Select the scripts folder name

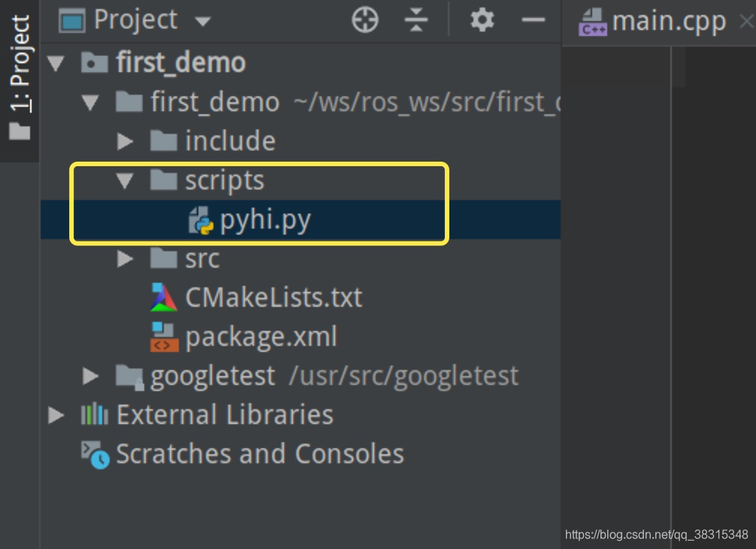pyautogui.click(x=225, y=181)
